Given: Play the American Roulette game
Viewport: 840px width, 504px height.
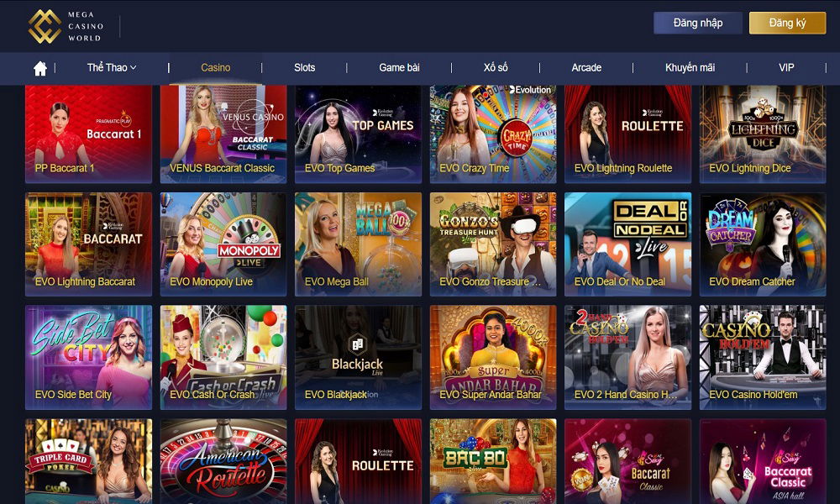Looking at the screenshot, I should [x=223, y=461].
